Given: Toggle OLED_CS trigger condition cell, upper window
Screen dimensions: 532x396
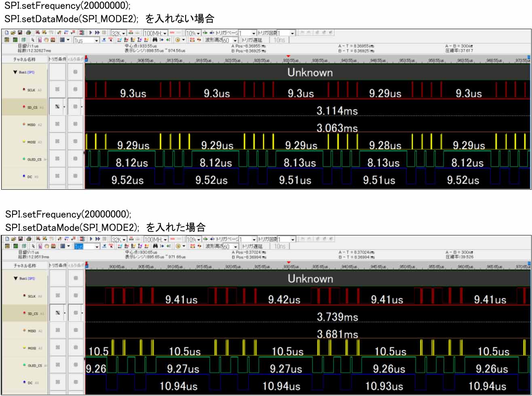Looking at the screenshot, I should [57, 159].
